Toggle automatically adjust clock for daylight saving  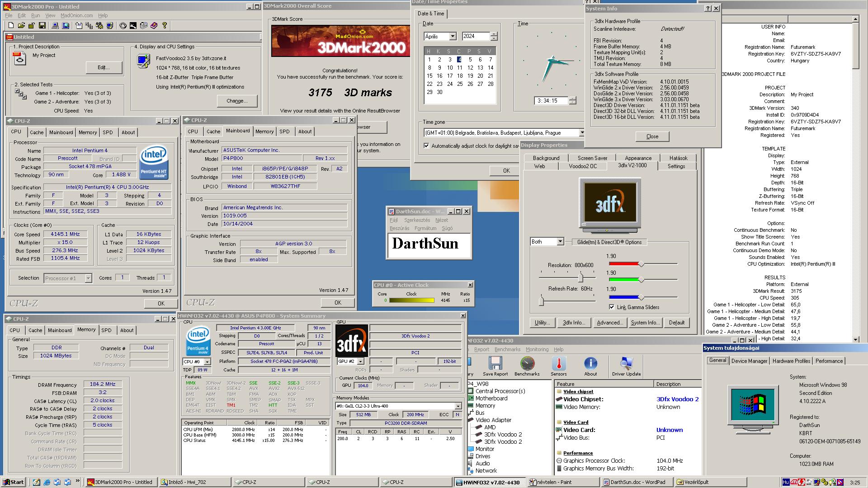[426, 146]
